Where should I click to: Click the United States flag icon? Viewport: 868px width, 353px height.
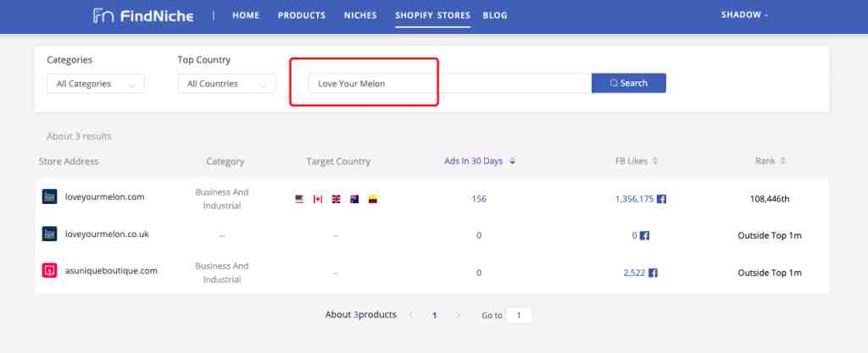[x=299, y=199]
